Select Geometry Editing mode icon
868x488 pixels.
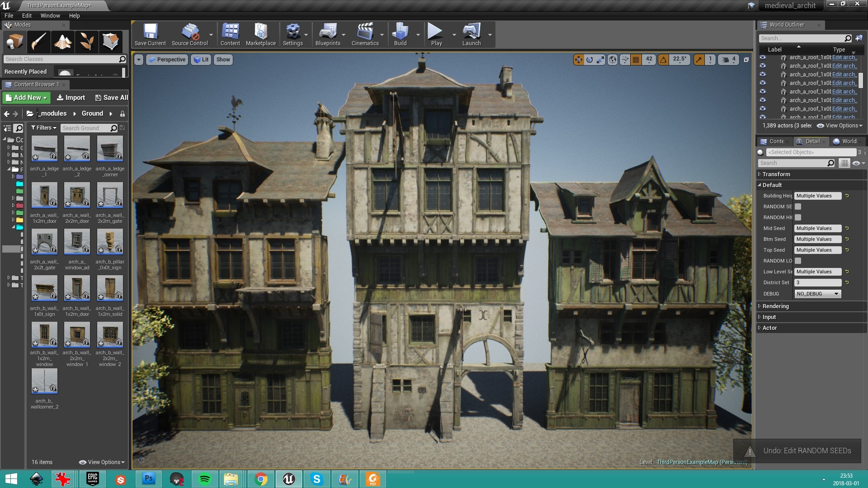coord(110,42)
